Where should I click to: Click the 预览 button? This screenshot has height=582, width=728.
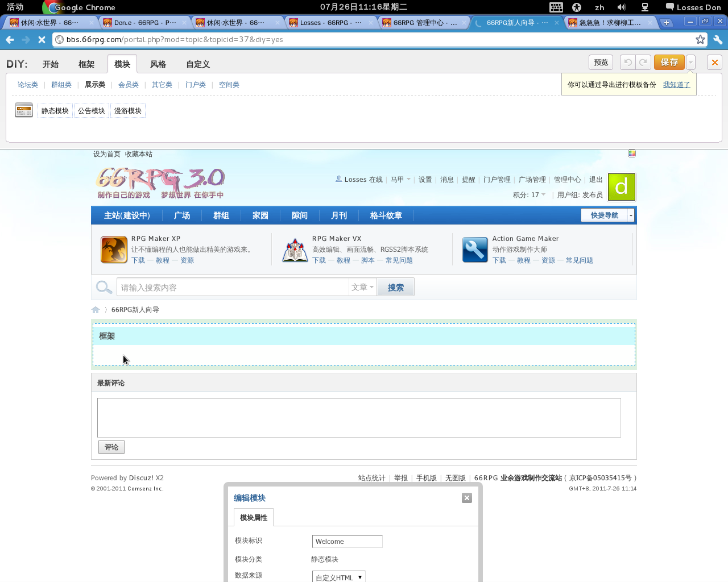[601, 63]
